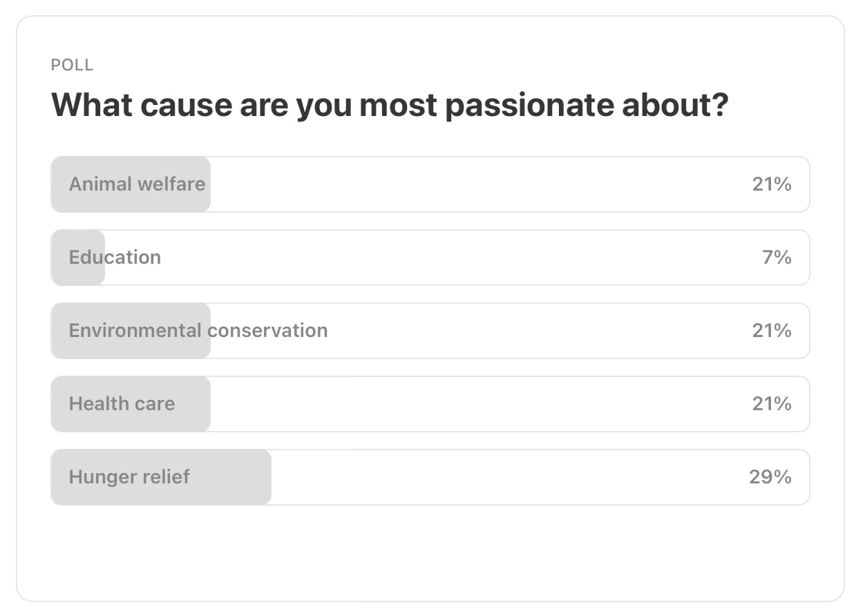Click the 21% beside Health care
This screenshot has width=865, height=616.
(771, 403)
